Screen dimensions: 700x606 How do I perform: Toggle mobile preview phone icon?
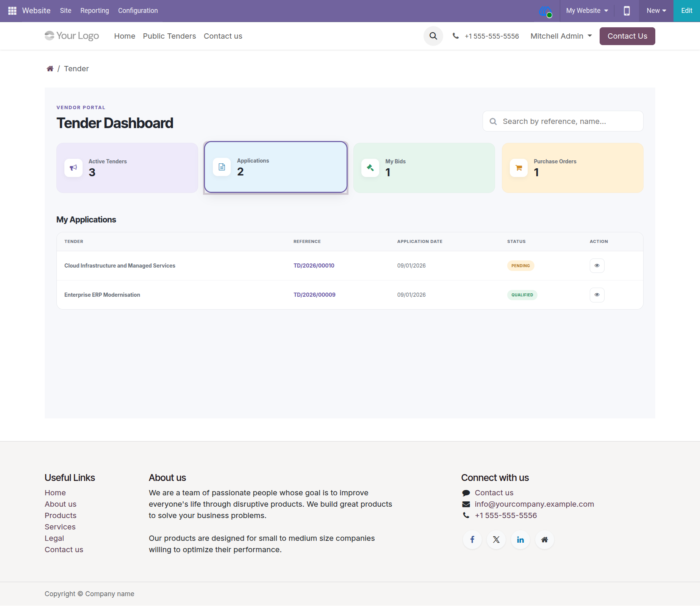click(627, 11)
